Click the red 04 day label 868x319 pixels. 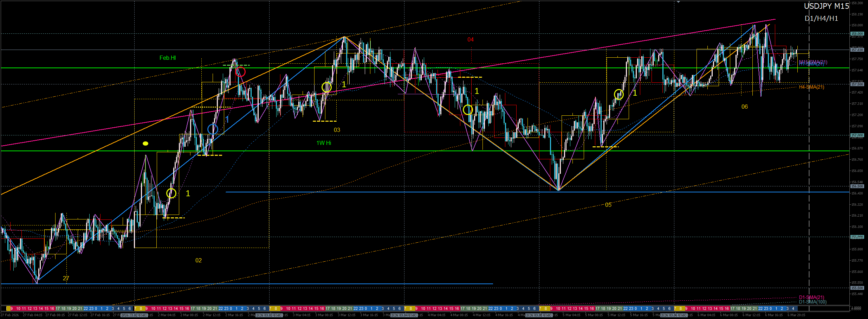[471, 40]
